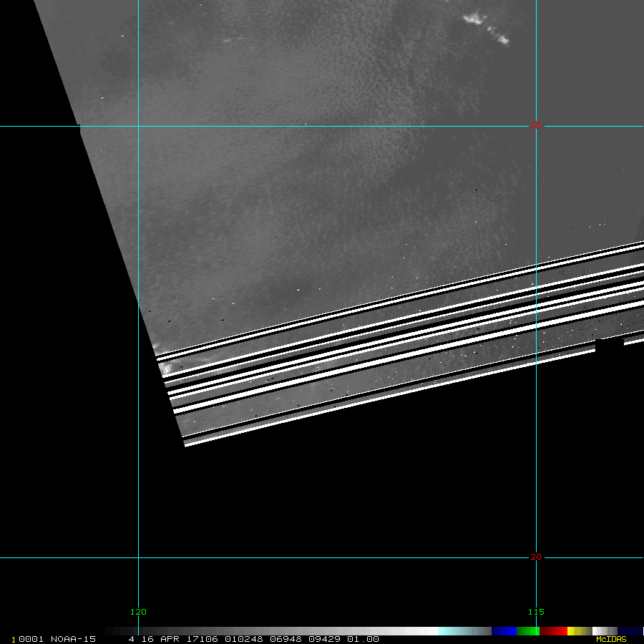The width and height of the screenshot is (644, 644).
Task: Click the red 25 latitude label
Action: (535, 127)
